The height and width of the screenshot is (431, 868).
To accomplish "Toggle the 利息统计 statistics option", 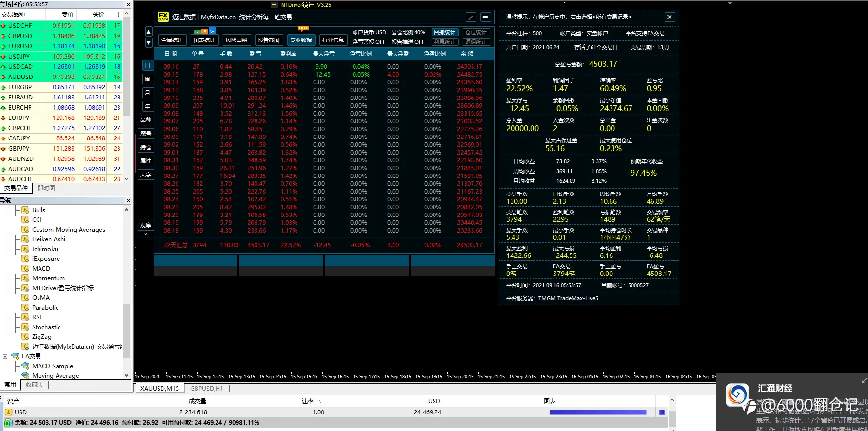I will tap(445, 42).
